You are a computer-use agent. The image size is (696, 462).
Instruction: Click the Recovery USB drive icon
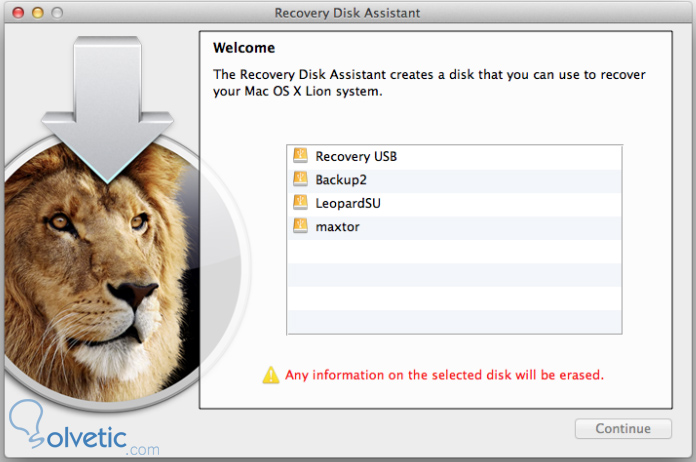[x=300, y=156]
